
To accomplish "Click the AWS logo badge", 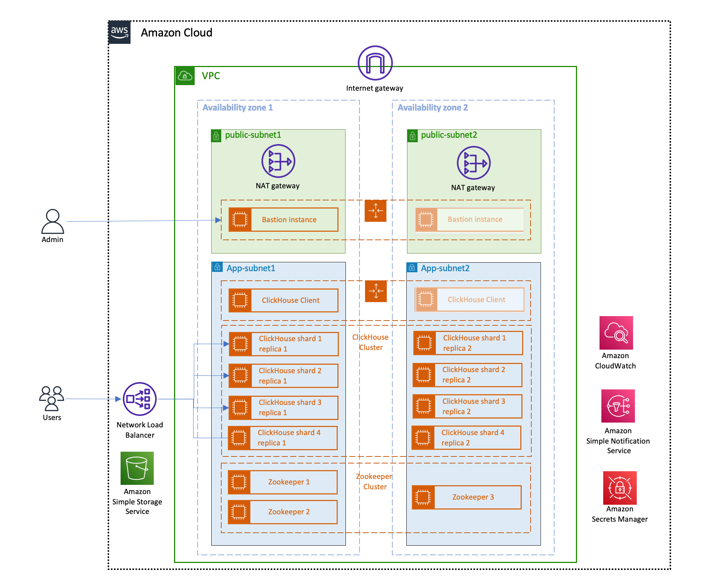I will [x=119, y=32].
